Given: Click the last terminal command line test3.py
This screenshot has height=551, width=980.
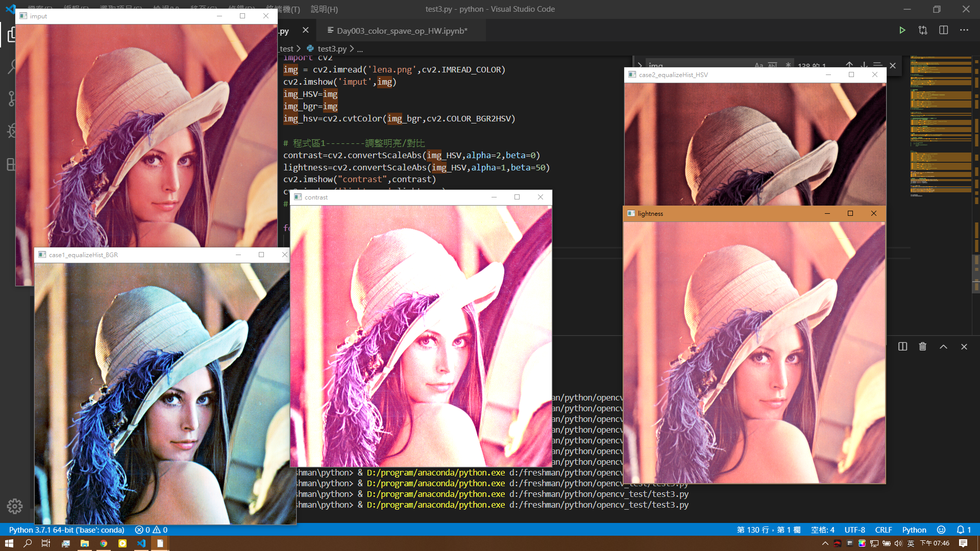Looking at the screenshot, I should [x=493, y=505].
